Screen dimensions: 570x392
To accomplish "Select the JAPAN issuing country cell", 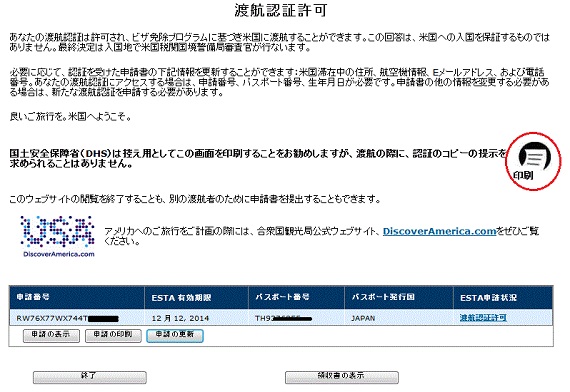I will (x=399, y=318).
